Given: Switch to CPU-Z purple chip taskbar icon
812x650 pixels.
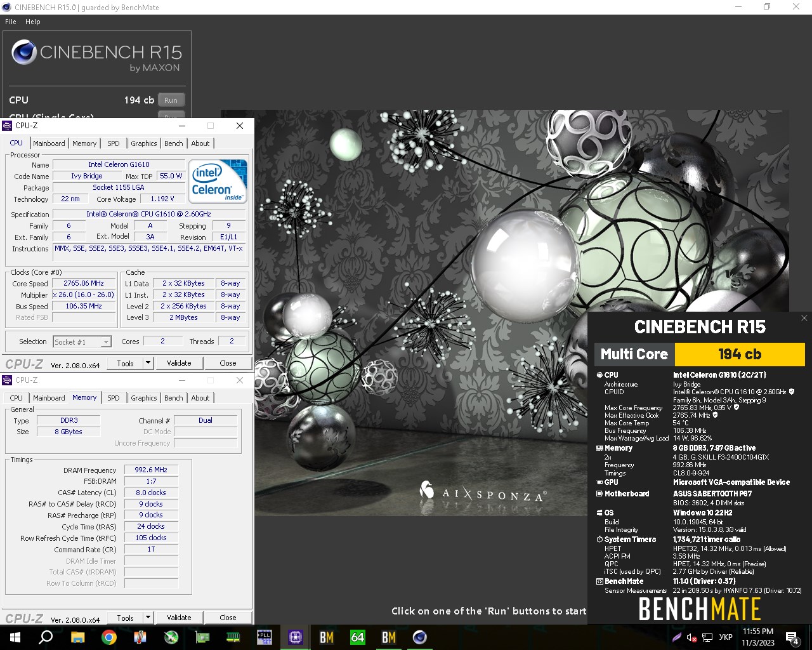Looking at the screenshot, I should (x=296, y=637).
